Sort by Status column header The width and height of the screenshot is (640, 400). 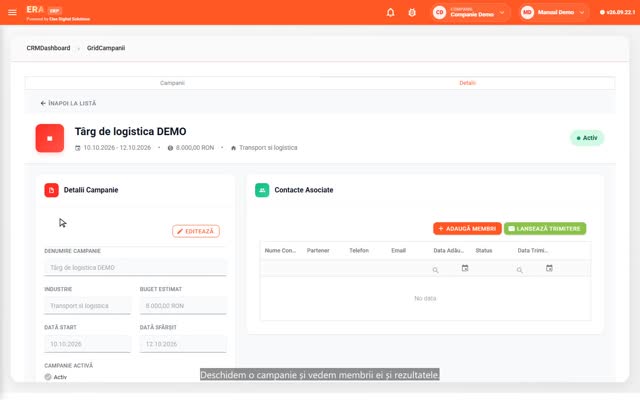click(x=484, y=250)
